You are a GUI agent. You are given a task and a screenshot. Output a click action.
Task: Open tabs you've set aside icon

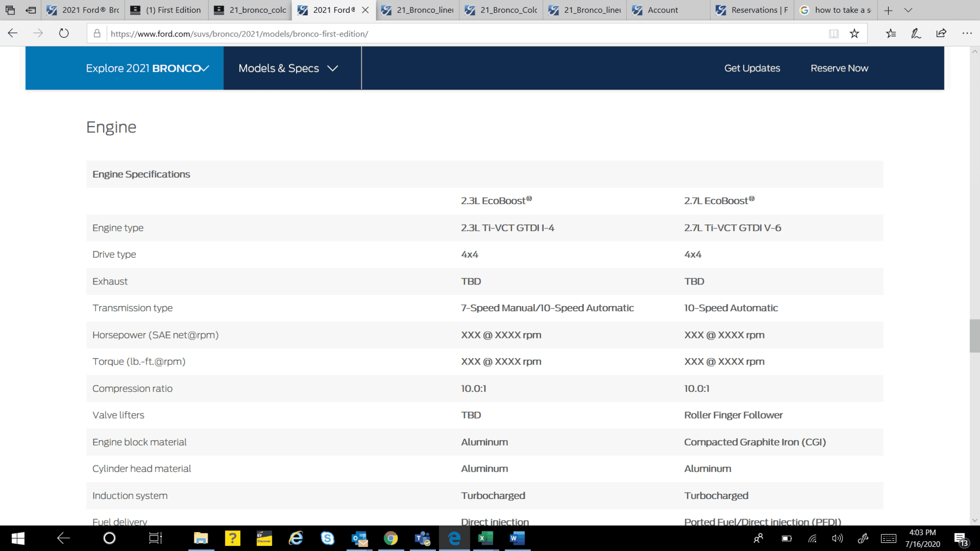coord(10,10)
